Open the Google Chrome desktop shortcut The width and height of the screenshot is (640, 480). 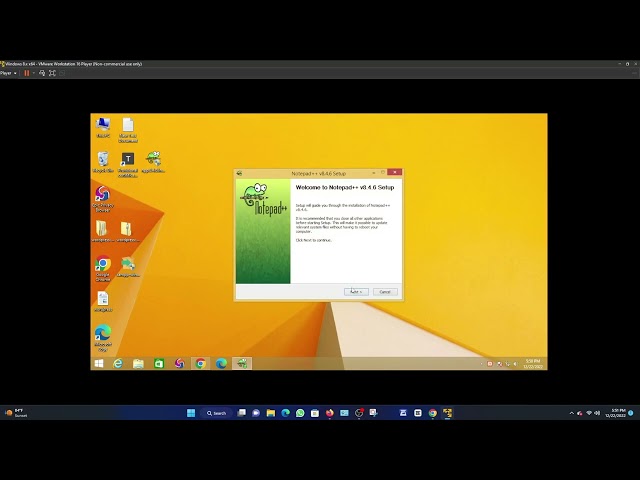103,269
